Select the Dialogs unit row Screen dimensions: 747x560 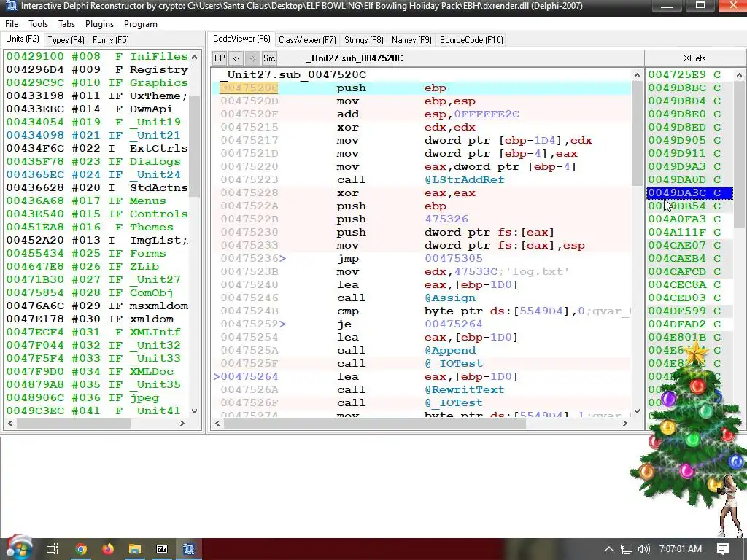click(x=97, y=161)
